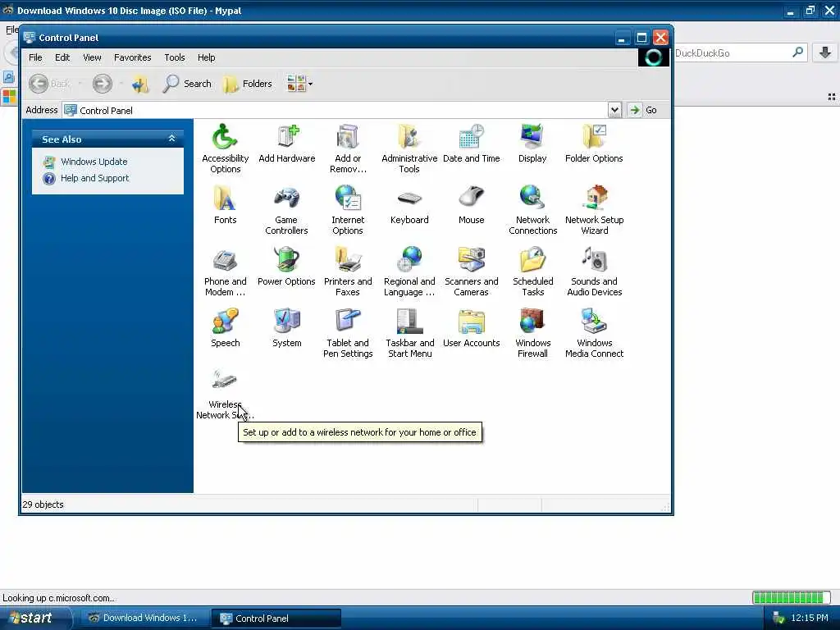
Task: Open the View menu
Action: [x=92, y=57]
